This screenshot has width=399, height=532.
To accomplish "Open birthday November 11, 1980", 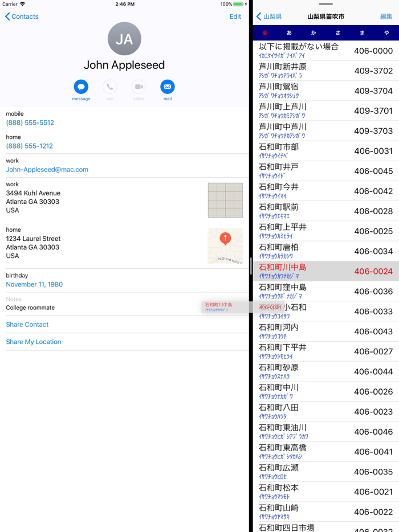I will click(34, 284).
